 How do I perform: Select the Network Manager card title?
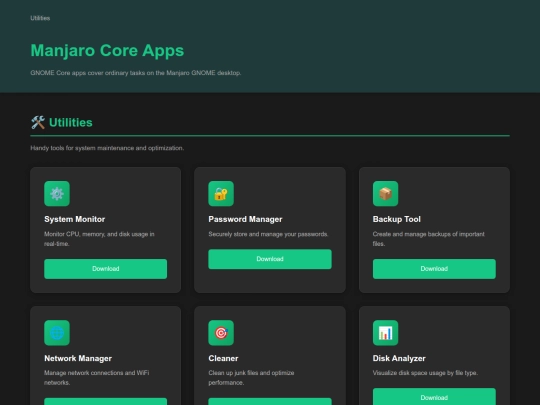tap(78, 358)
